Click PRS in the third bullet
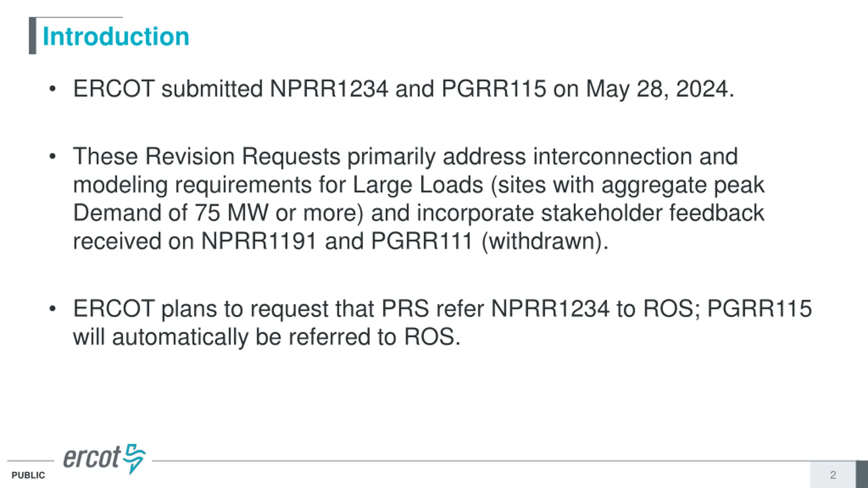This screenshot has height=488, width=868. tap(405, 309)
